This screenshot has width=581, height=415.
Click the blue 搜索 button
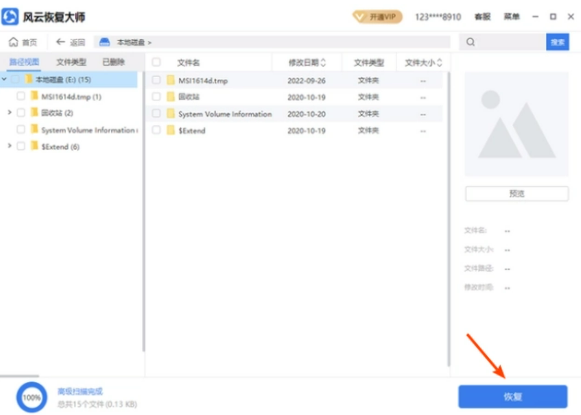pyautogui.click(x=557, y=42)
